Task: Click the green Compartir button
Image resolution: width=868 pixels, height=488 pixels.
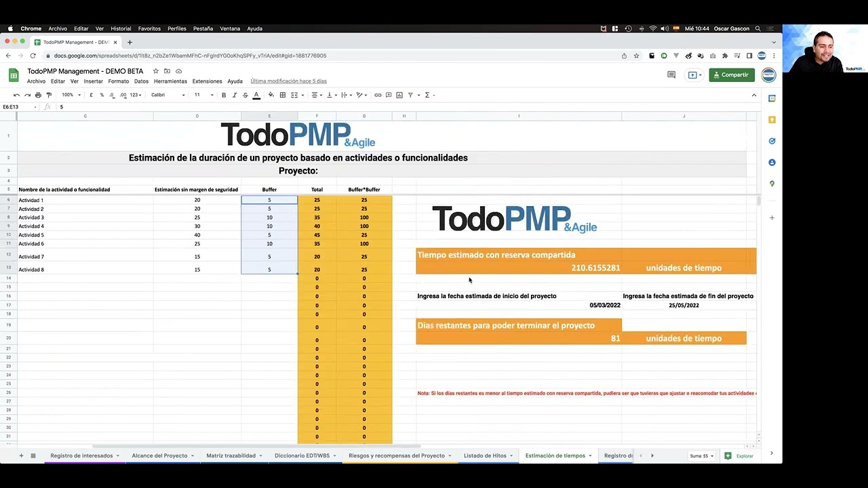Action: pyautogui.click(x=732, y=75)
